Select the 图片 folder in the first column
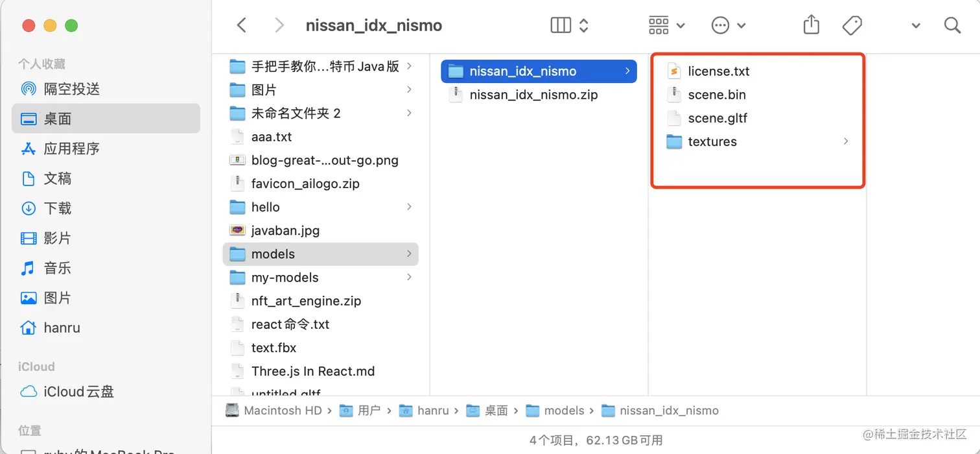 click(320, 90)
